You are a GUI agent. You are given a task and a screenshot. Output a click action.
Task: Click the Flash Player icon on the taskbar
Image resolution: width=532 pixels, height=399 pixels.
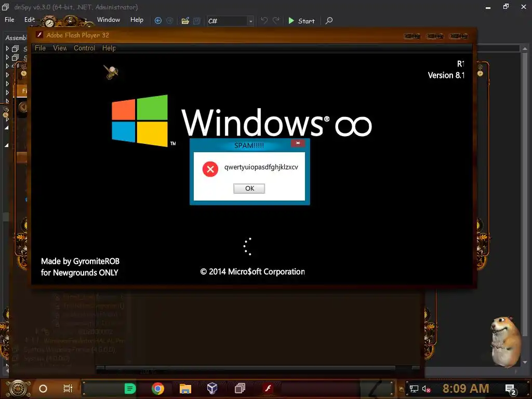click(268, 388)
